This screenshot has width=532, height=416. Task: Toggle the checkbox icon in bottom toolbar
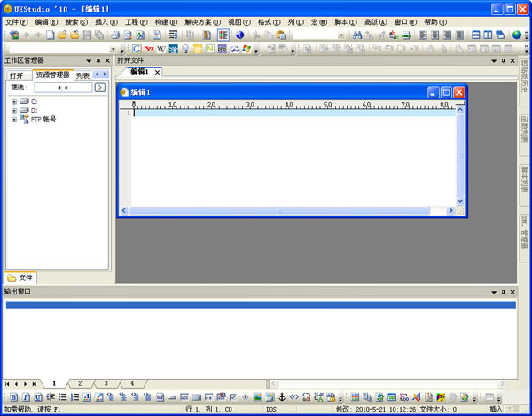tap(233, 396)
